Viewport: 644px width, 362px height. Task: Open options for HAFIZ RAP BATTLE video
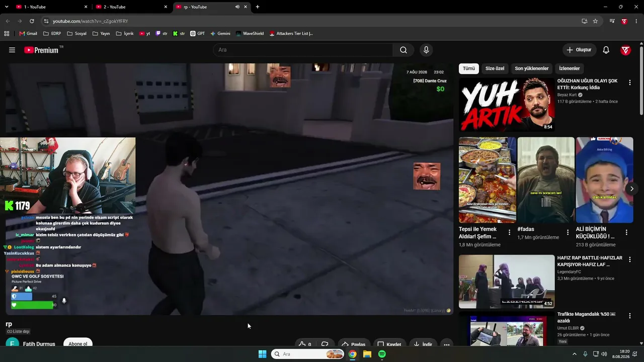click(629, 259)
